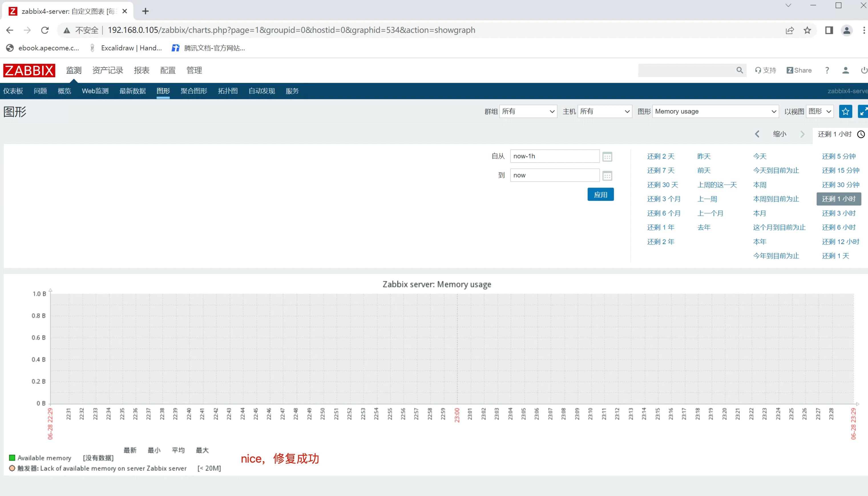Image resolution: width=868 pixels, height=496 pixels.
Task: Open the 配置 main menu
Action: pyautogui.click(x=168, y=70)
